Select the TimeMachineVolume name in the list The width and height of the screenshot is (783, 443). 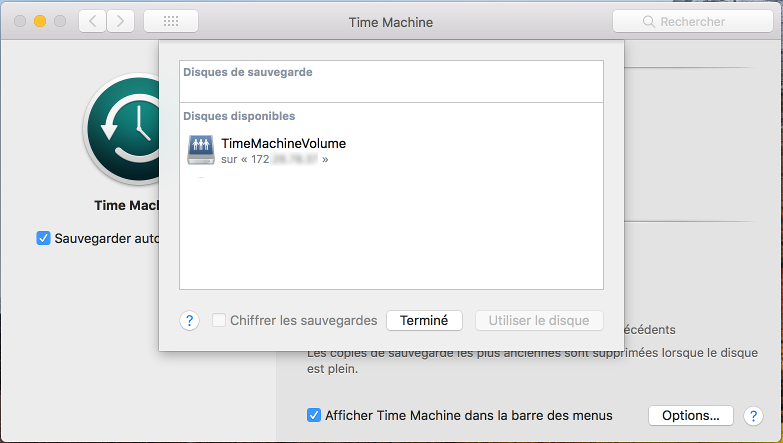tap(283, 143)
